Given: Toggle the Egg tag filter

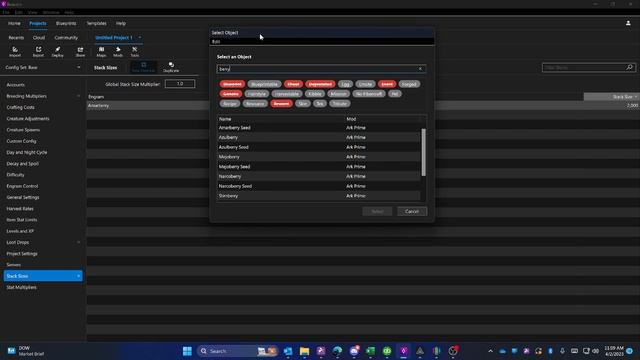Looking at the screenshot, I should [345, 84].
